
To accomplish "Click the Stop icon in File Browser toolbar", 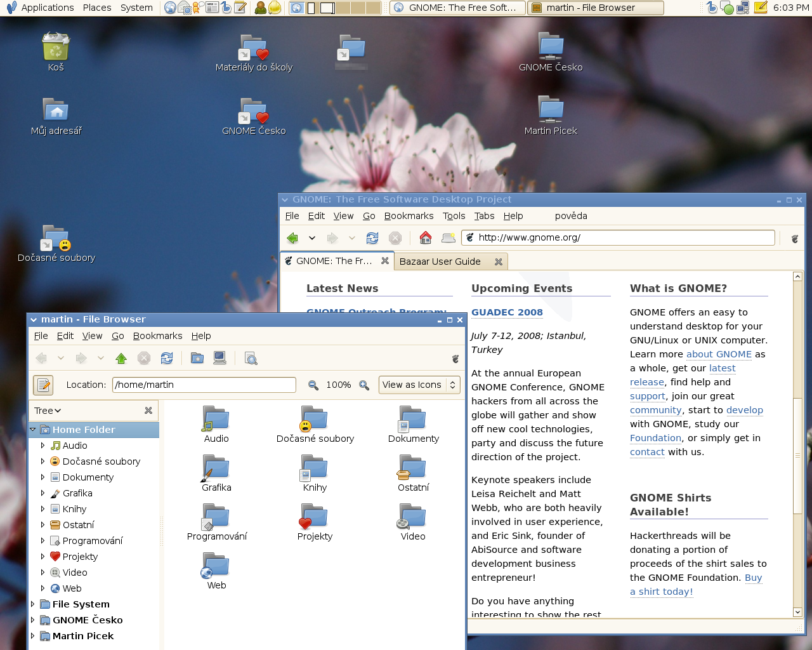I will coord(144,359).
